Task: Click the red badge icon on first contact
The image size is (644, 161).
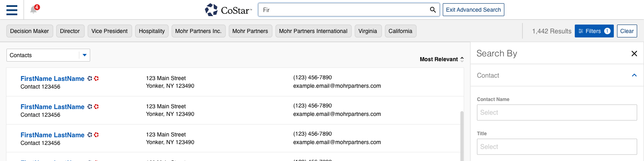Action: tap(96, 78)
